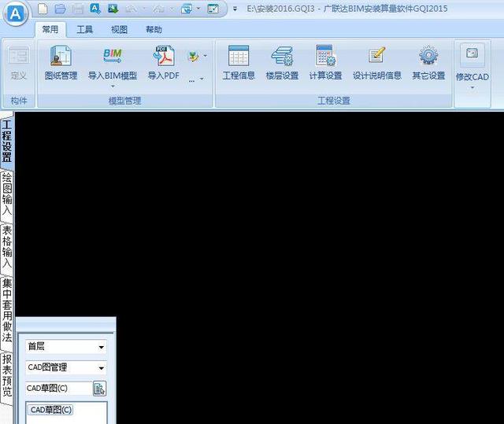Image resolution: width=504 pixels, height=424 pixels.
Task: Select the 绘图输入 vertical side tab
Action: [x=7, y=194]
